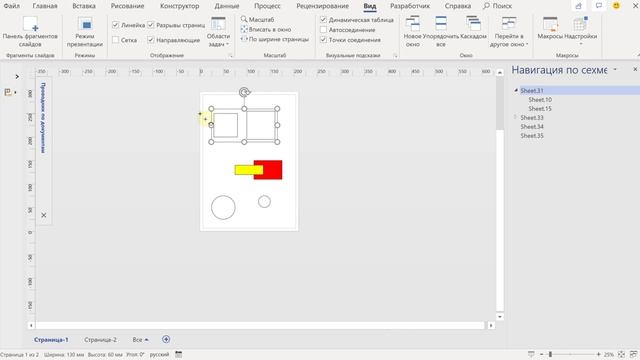640x360 pixels.
Task: Open the Макросы dialog
Action: pos(550,29)
